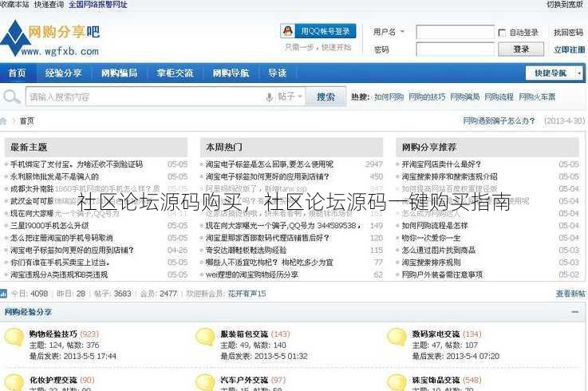Open post 永利服饰批发是不是骗人的
This screenshot has width=588, height=391.
click(54, 176)
